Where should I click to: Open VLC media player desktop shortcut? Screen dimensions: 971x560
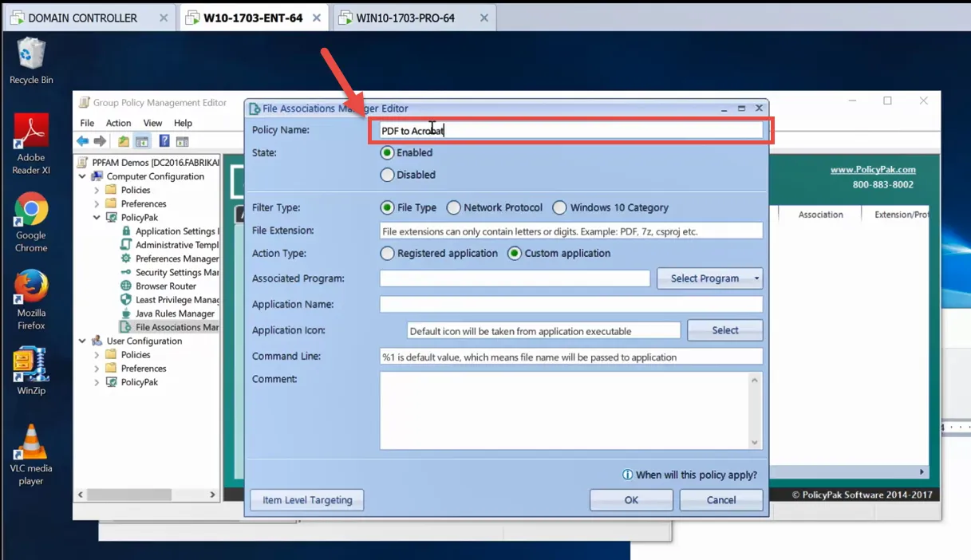(31, 455)
